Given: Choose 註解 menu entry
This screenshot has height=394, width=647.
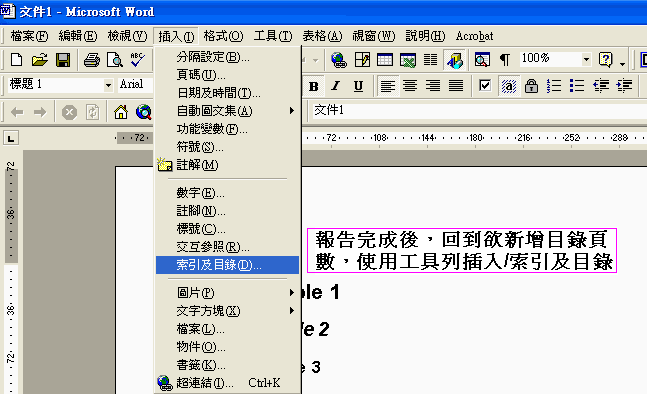Looking at the screenshot, I should click(x=227, y=165).
